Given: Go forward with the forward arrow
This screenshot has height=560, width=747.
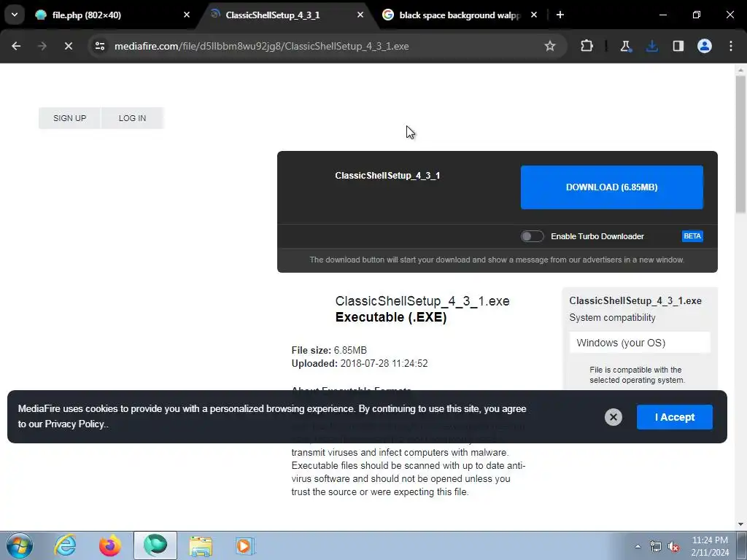Looking at the screenshot, I should pyautogui.click(x=42, y=46).
